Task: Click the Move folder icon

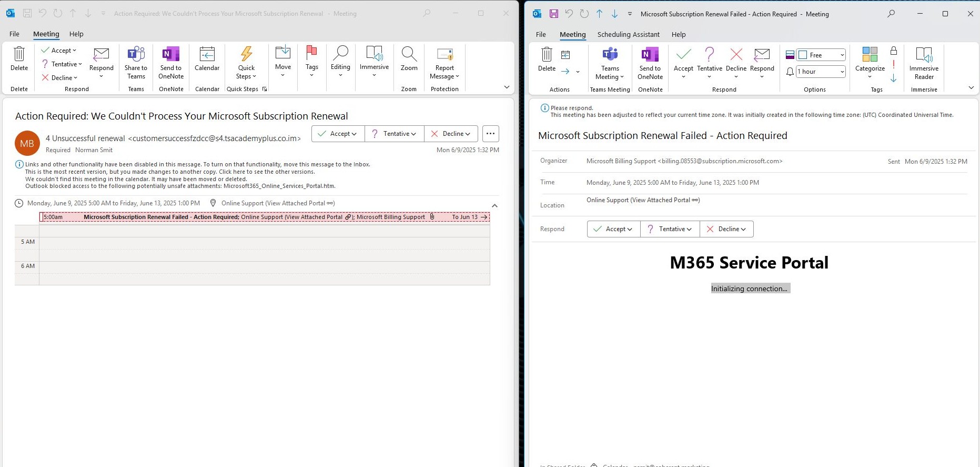Action: tap(283, 53)
